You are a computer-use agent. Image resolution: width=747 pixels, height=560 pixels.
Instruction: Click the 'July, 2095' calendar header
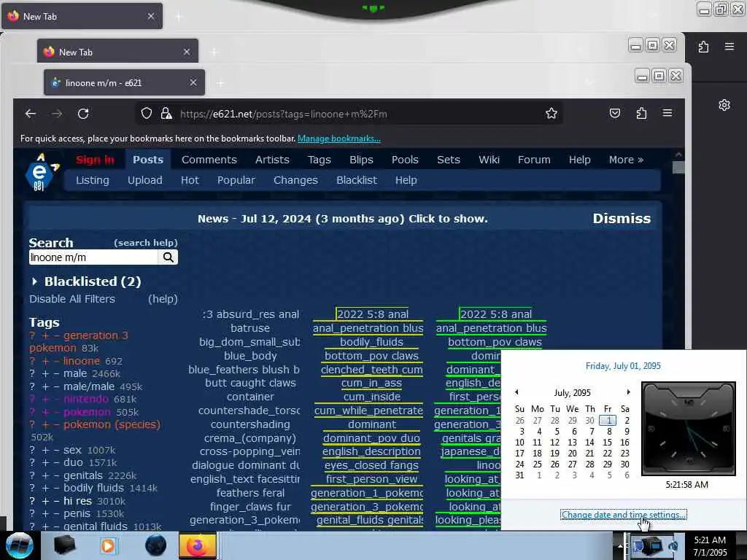pos(572,393)
